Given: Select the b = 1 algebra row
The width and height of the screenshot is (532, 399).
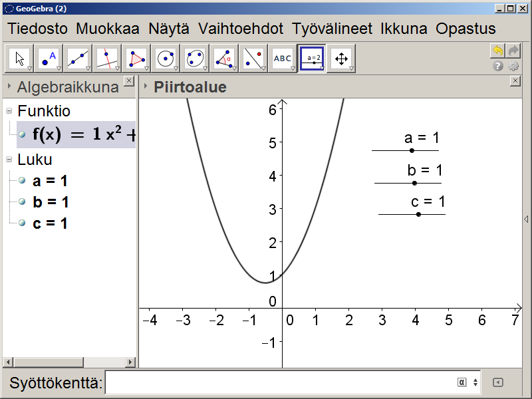Looking at the screenshot, I should [51, 202].
